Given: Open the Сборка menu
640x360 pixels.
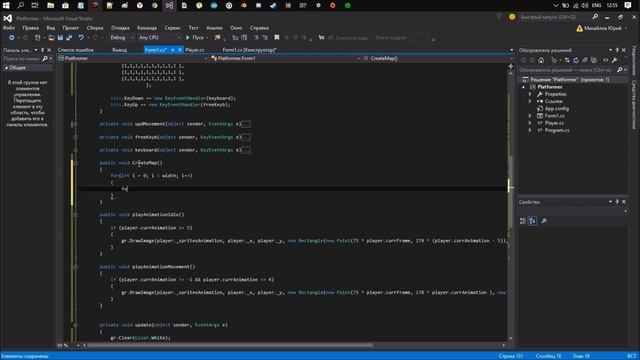Looking at the screenshot, I should tap(95, 28).
